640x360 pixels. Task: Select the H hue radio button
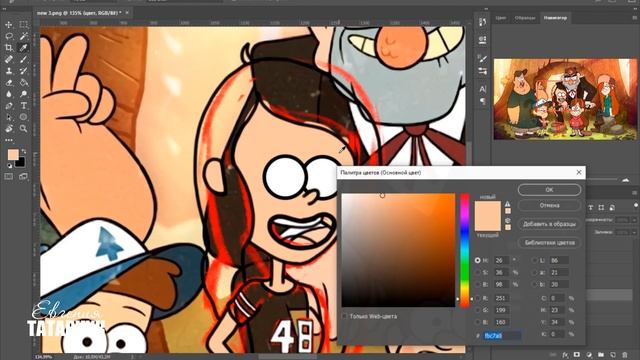pyautogui.click(x=478, y=260)
